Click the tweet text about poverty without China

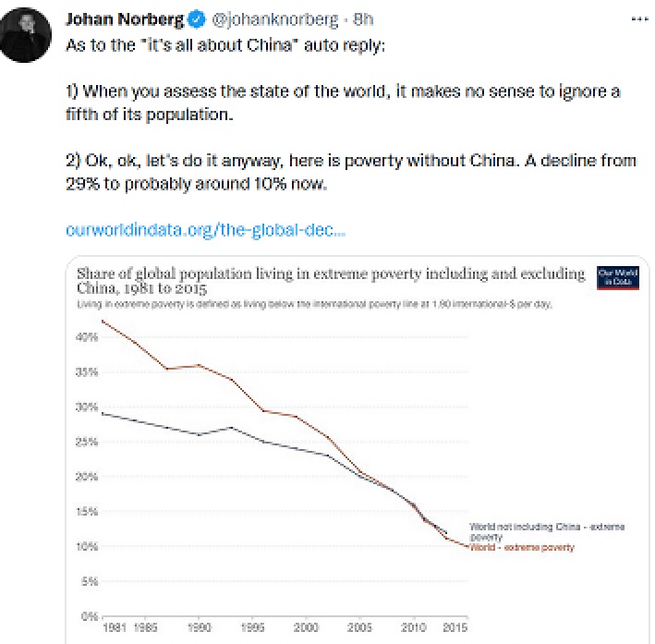(x=351, y=172)
